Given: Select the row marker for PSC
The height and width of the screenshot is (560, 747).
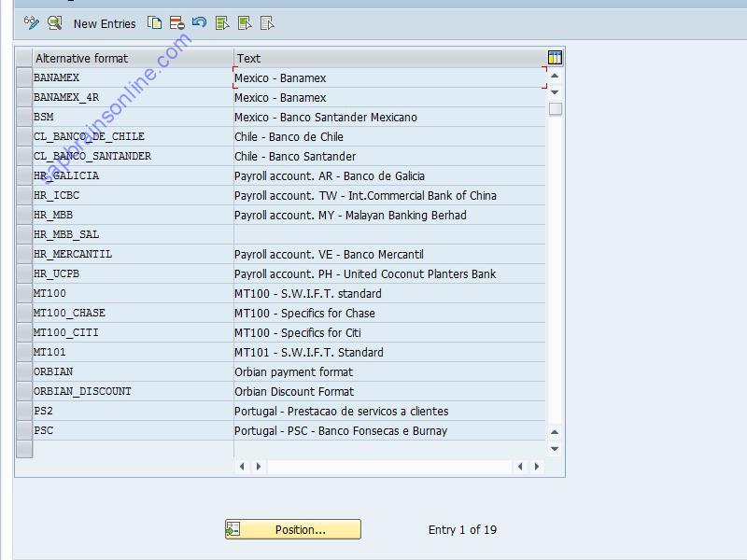Looking at the screenshot, I should [x=24, y=430].
